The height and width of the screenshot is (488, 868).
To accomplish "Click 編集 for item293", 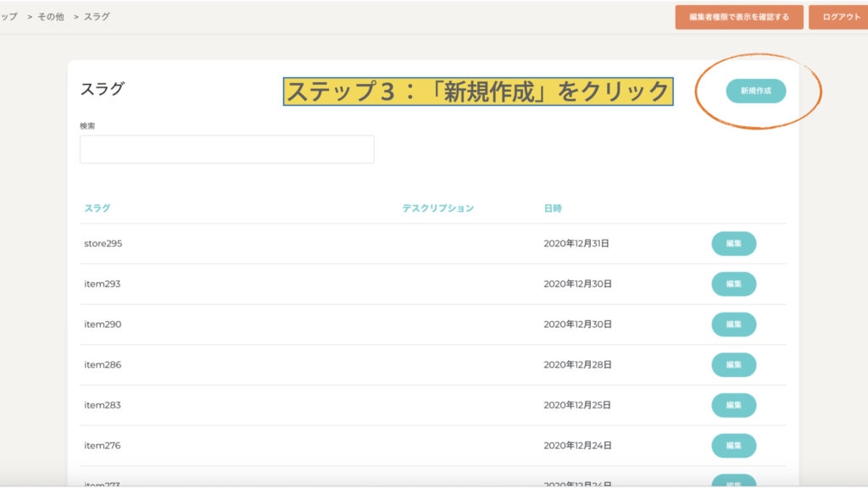I will [x=733, y=284].
